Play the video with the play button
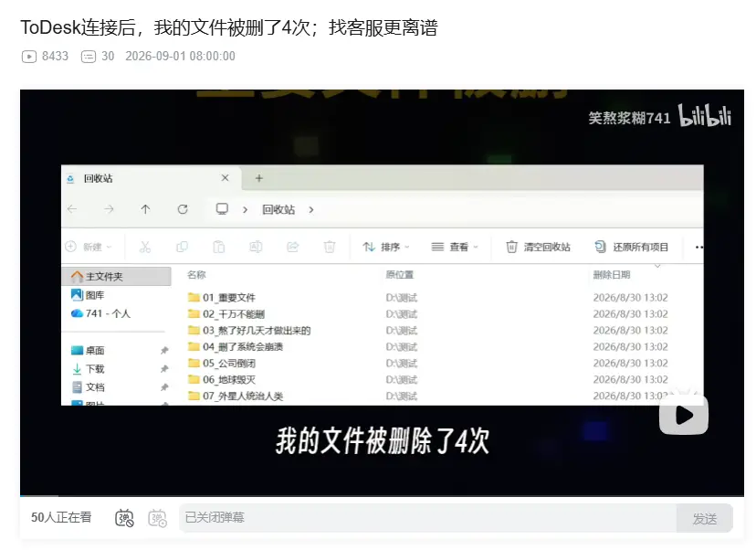The image size is (756, 550). 684,416
